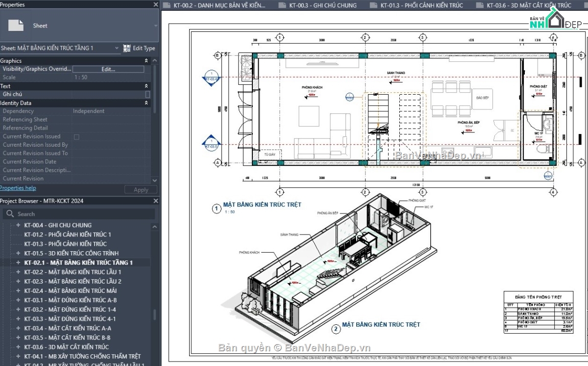Image resolution: width=588 pixels, height=366 pixels.
Task: Select the KT-03.4 - MẶT CẮT KIẾN TRÚC A-A tree row
Action: pyautogui.click(x=68, y=328)
